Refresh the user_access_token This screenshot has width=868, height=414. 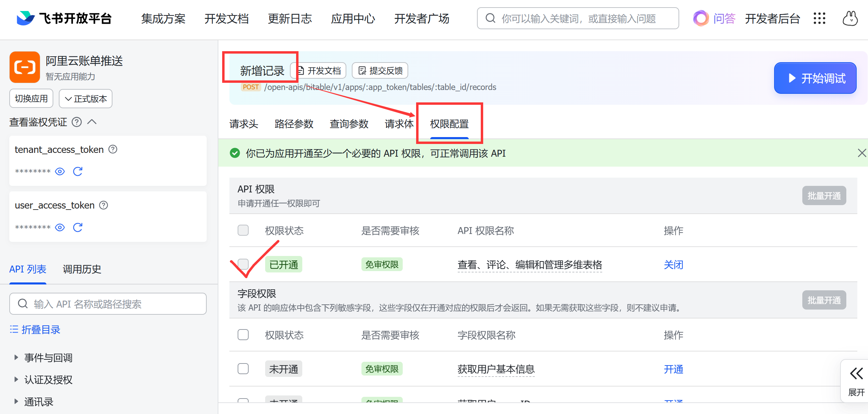[78, 227]
